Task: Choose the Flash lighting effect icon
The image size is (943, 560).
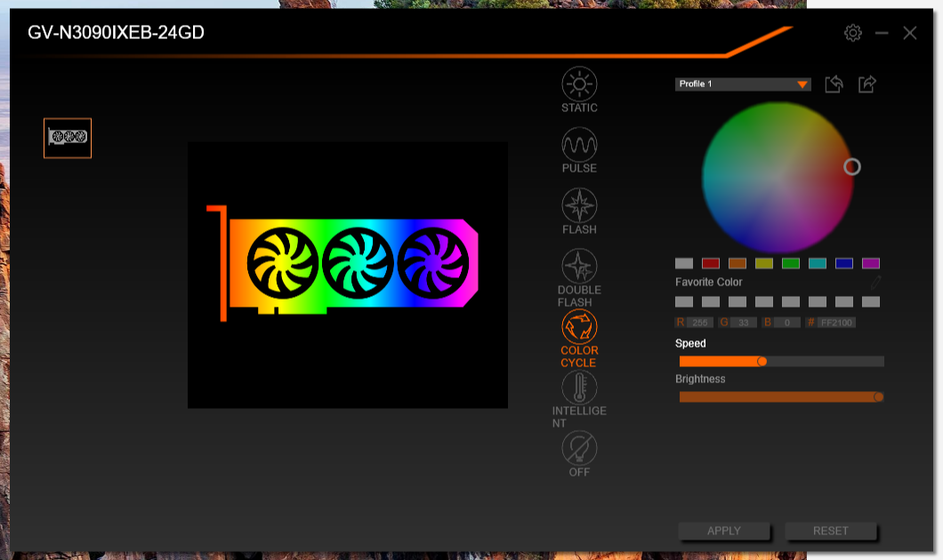Action: pyautogui.click(x=579, y=205)
